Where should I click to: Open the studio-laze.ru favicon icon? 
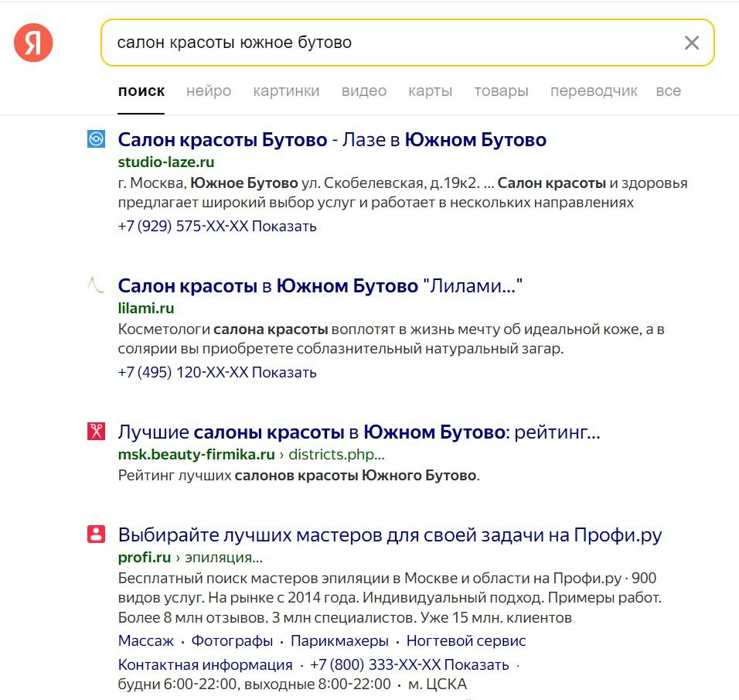click(x=96, y=139)
